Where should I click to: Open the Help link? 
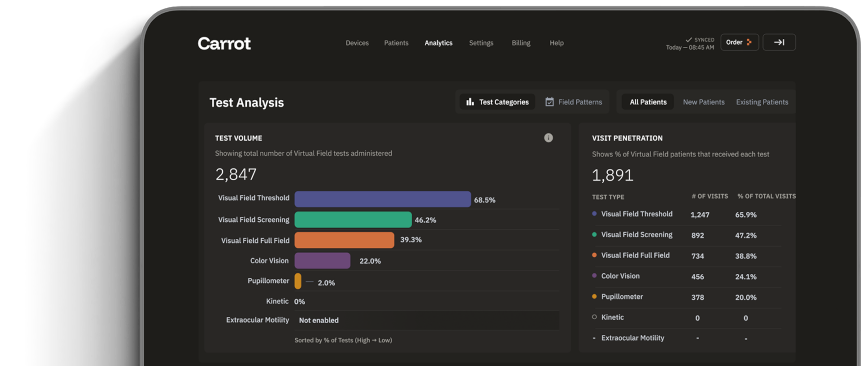tap(557, 43)
